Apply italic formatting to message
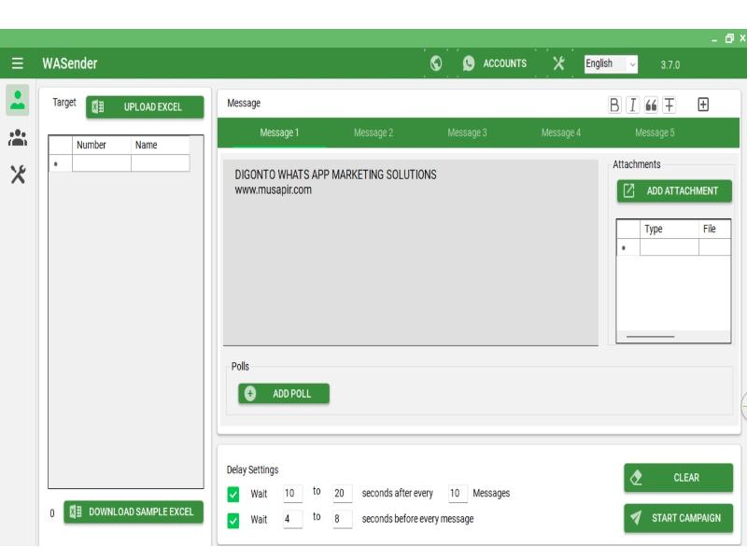Screen dimensions: 747x560 pos(632,104)
